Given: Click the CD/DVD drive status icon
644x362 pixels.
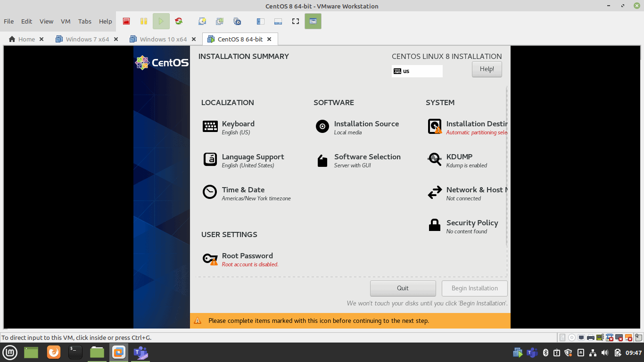Looking at the screenshot, I should (x=572, y=337).
